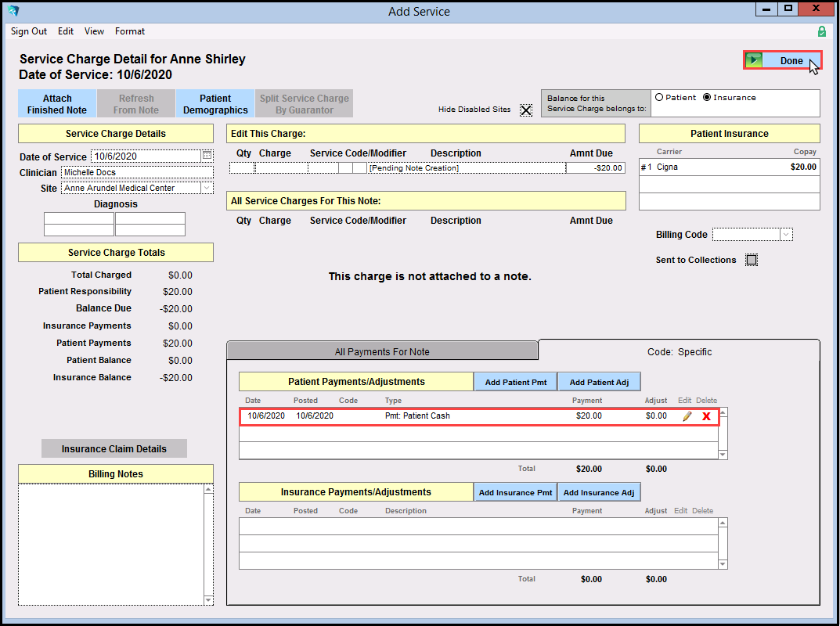Check the Sent to Collections box
Screen dimensions: 840x626
752,260
